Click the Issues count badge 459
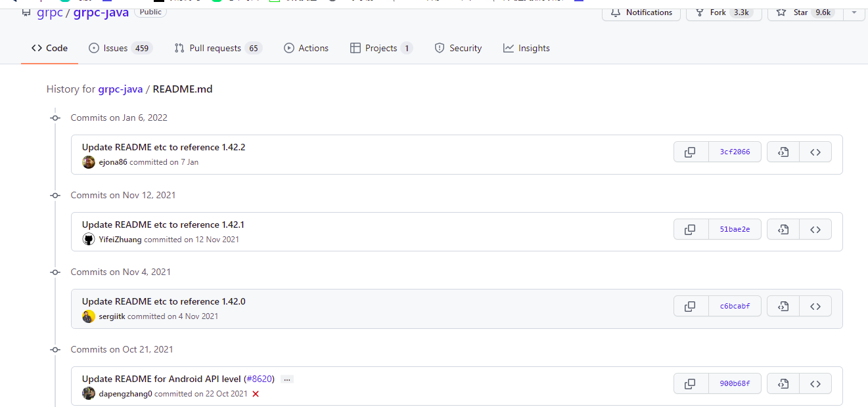 [x=142, y=48]
